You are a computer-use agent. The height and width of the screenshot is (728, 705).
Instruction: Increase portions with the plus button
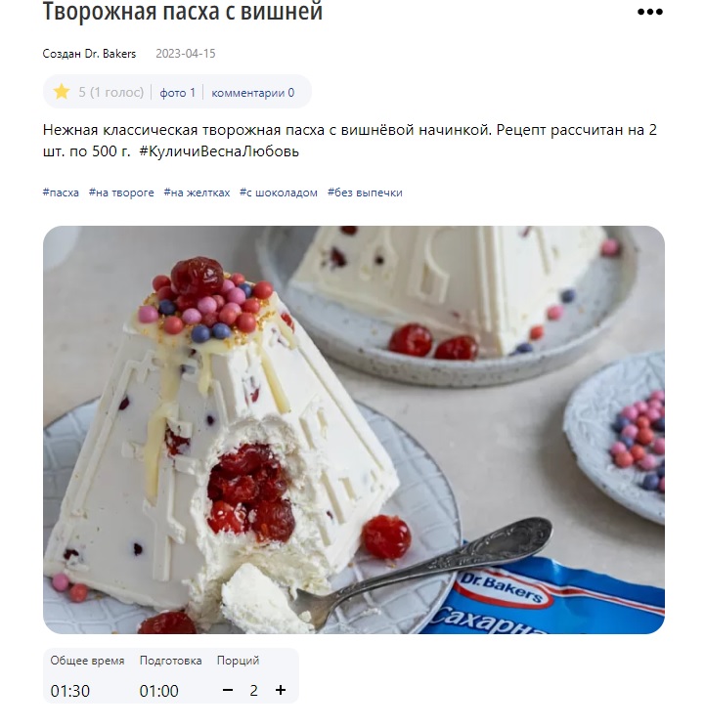coord(281,690)
